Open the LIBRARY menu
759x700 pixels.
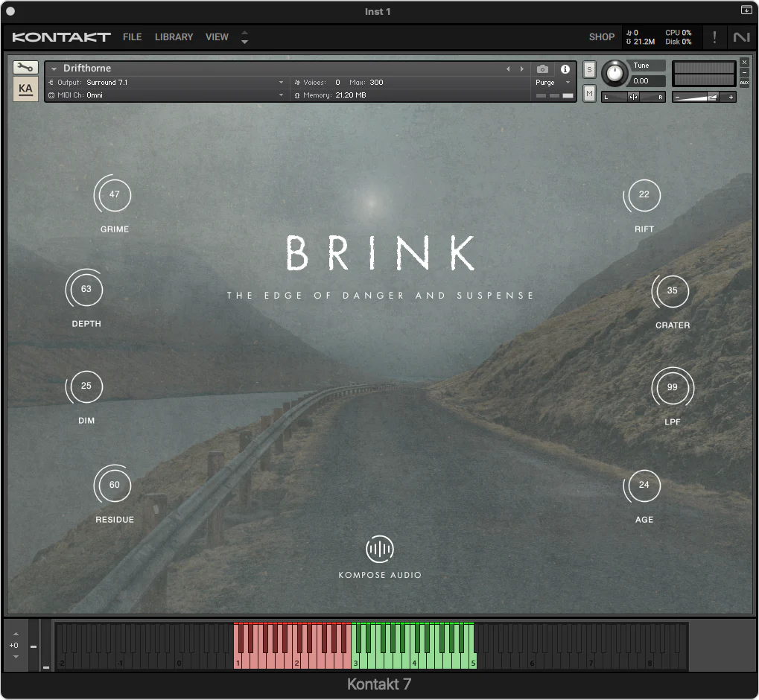pos(174,36)
